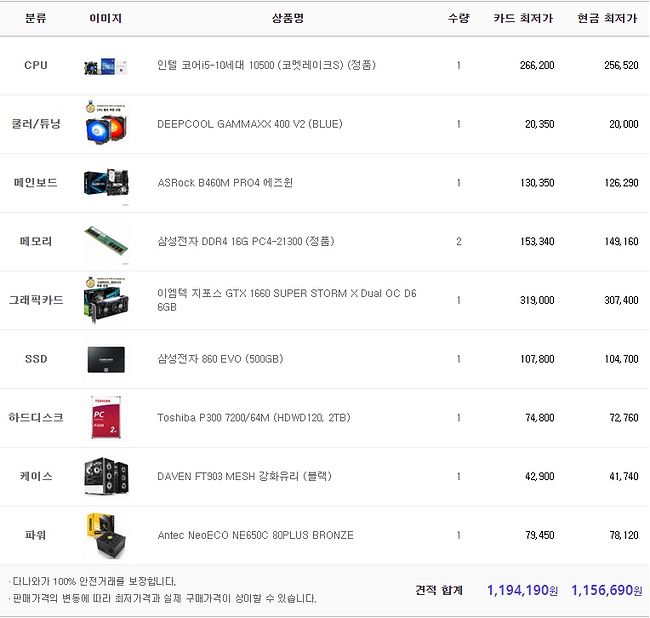Select the cooler card price 20,350
This screenshot has width=650, height=618.
tap(540, 124)
